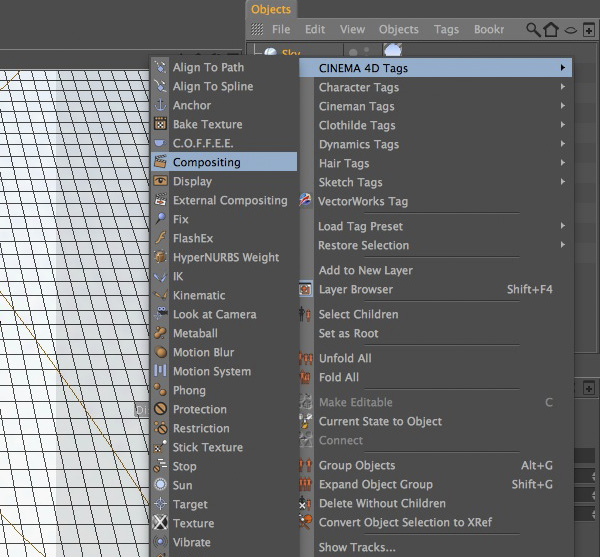Click the Kinematic tag icon
The width and height of the screenshot is (600, 557).
(x=160, y=295)
